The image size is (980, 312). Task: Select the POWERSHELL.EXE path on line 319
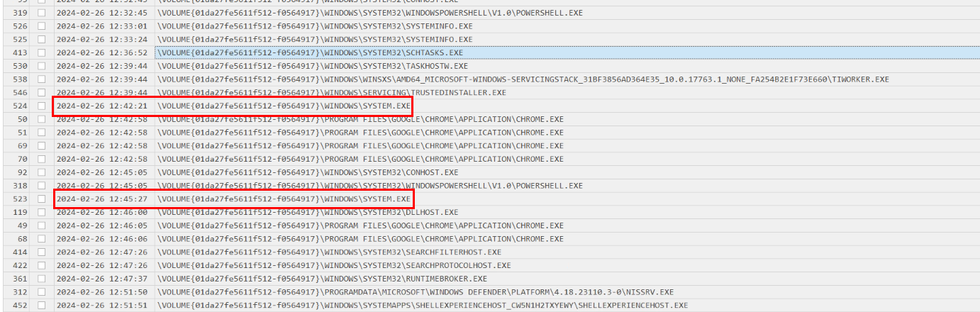coord(370,13)
